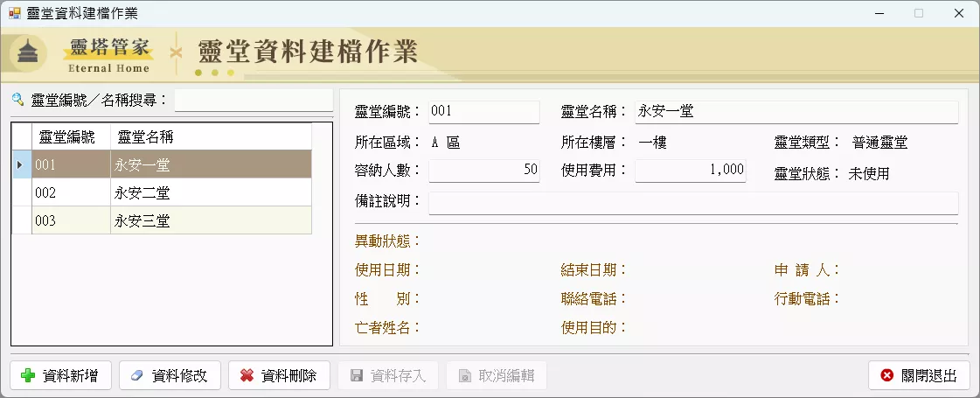Click the 靈堂編號 column header
The width and height of the screenshot is (980, 398).
[72, 136]
